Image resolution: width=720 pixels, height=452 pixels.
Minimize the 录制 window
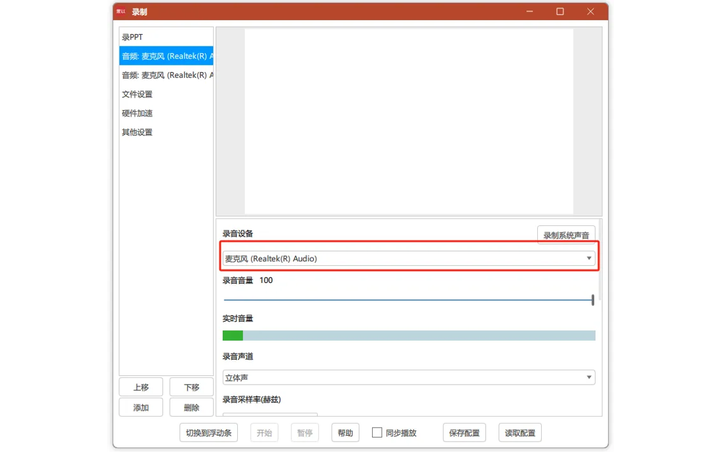pyautogui.click(x=529, y=11)
